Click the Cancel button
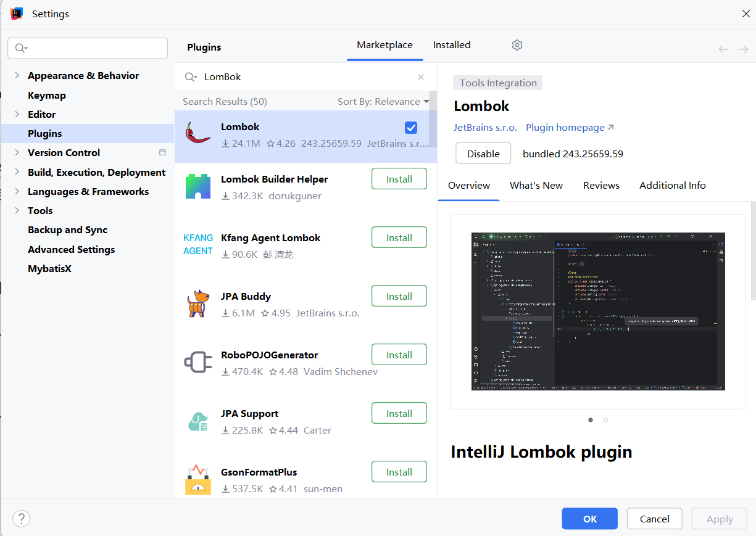This screenshot has width=756, height=536. (x=655, y=519)
